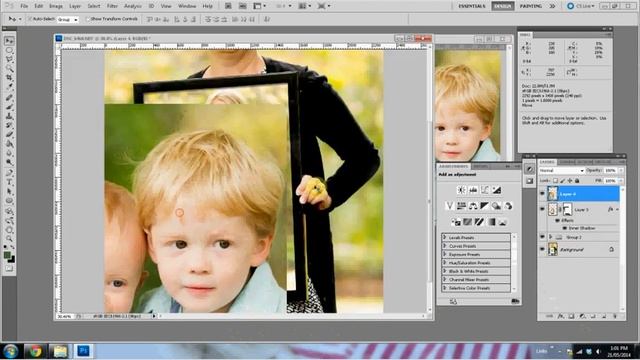The image size is (640, 360).
Task: Enable the Auto-Select checkbox
Action: [30, 19]
